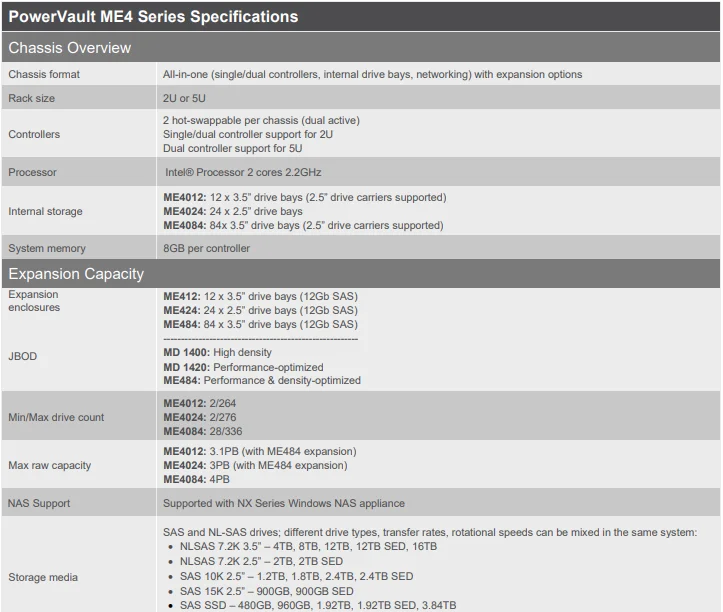Click the Expansion enclosures row label

point(34,301)
